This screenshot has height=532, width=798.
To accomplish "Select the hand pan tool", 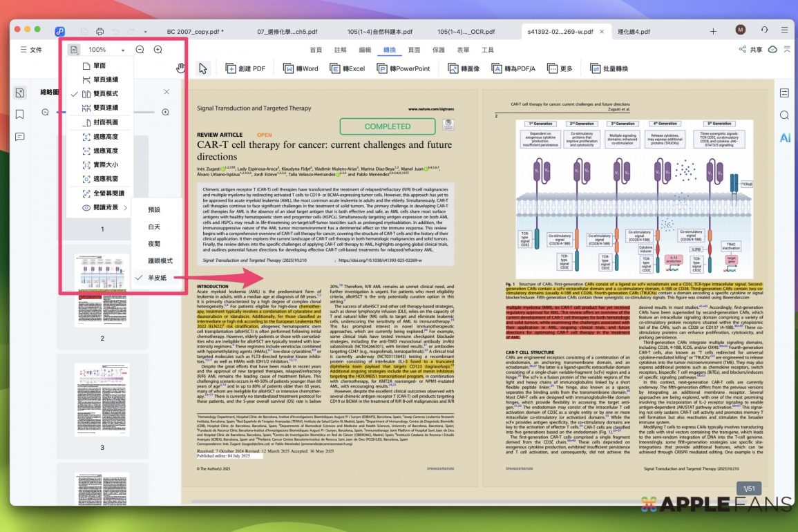I will click(x=181, y=68).
